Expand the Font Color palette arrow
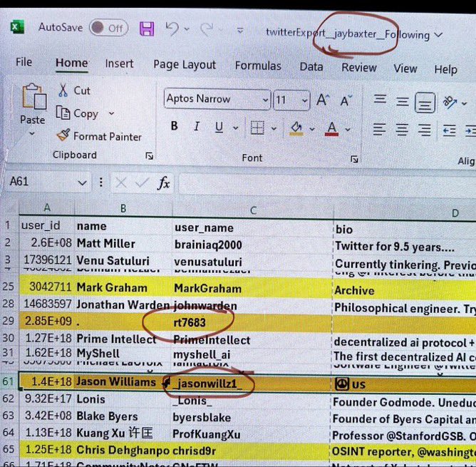Image resolution: width=476 pixels, height=467 pixels. 348,130
